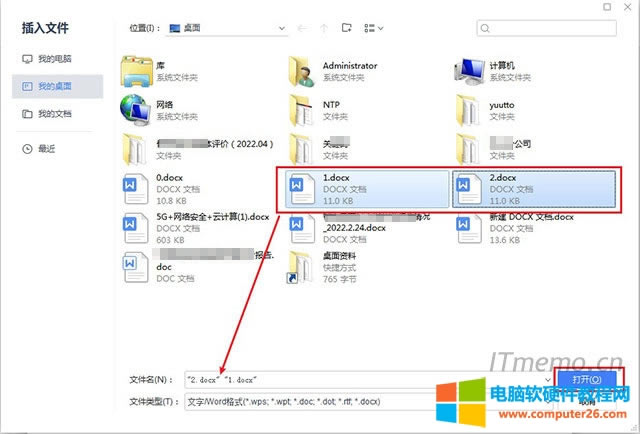Go up one folder level

click(x=324, y=28)
